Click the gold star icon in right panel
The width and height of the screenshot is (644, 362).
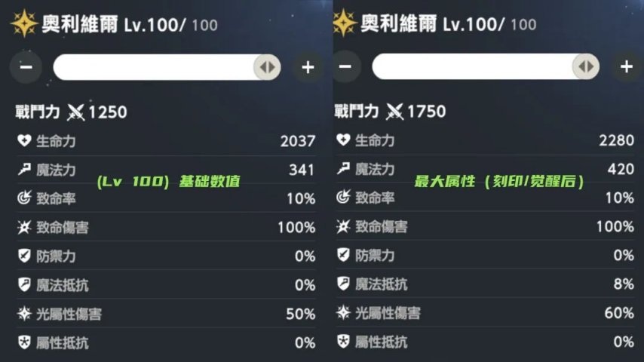(344, 24)
